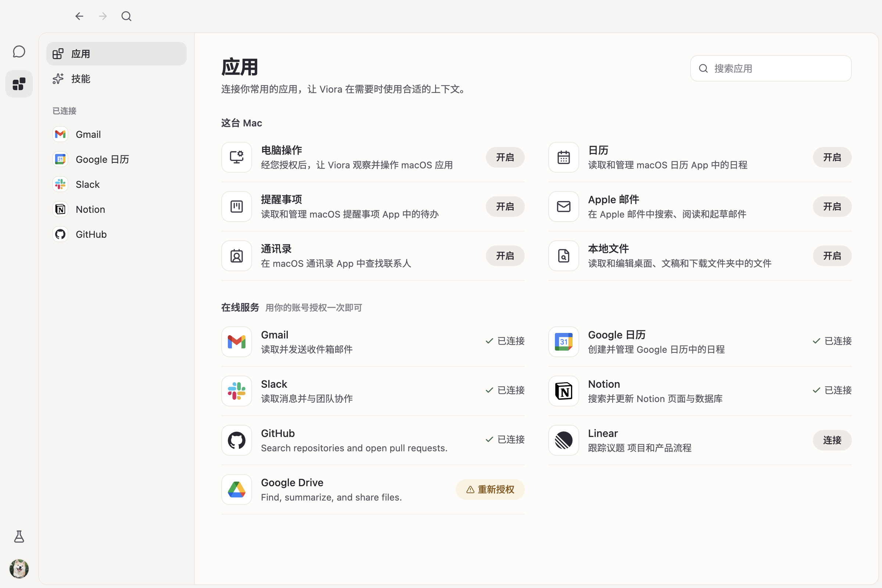
Task: Go back with the left arrow
Action: click(79, 16)
